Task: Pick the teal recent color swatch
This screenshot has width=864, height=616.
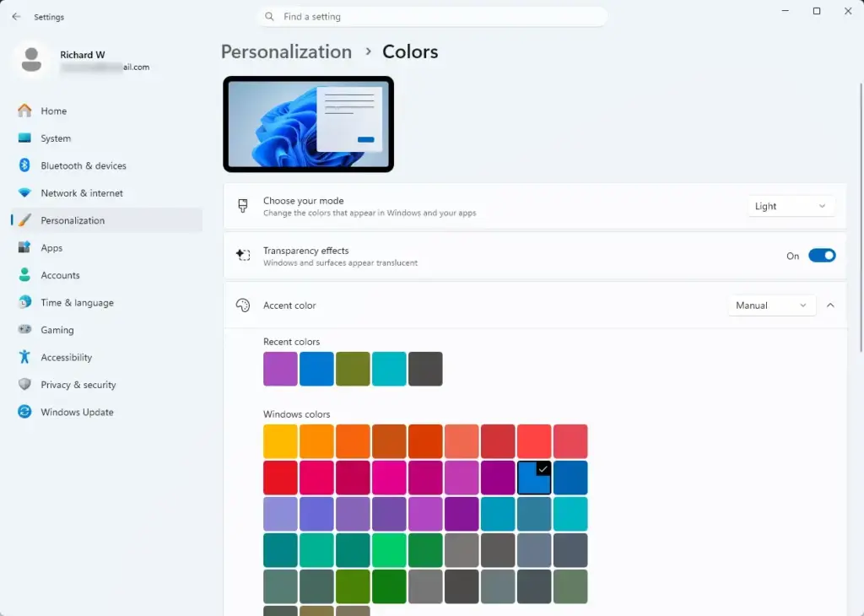Action: pos(389,369)
